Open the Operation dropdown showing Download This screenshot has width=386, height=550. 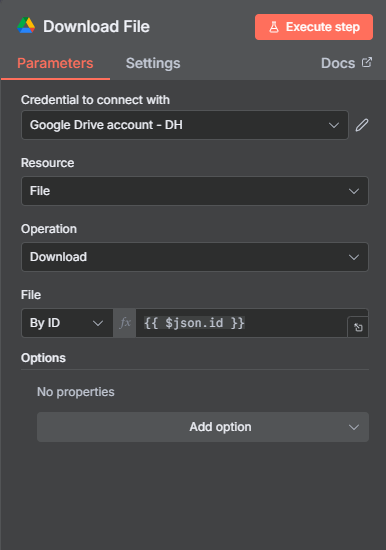click(x=195, y=257)
